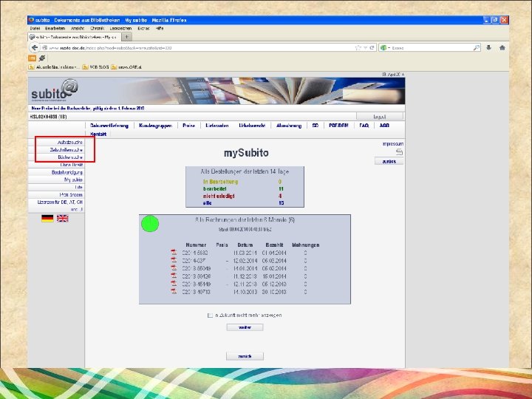Click the print icon below Impressum

(399, 152)
